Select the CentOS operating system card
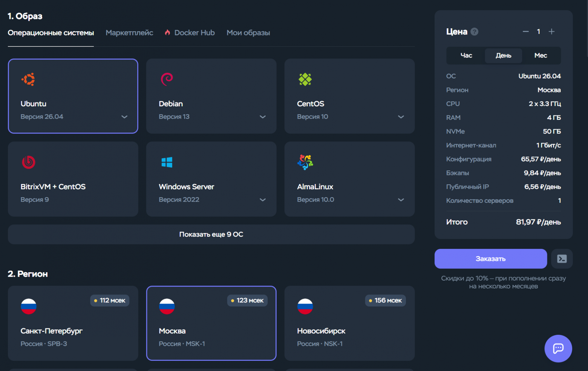 point(350,96)
